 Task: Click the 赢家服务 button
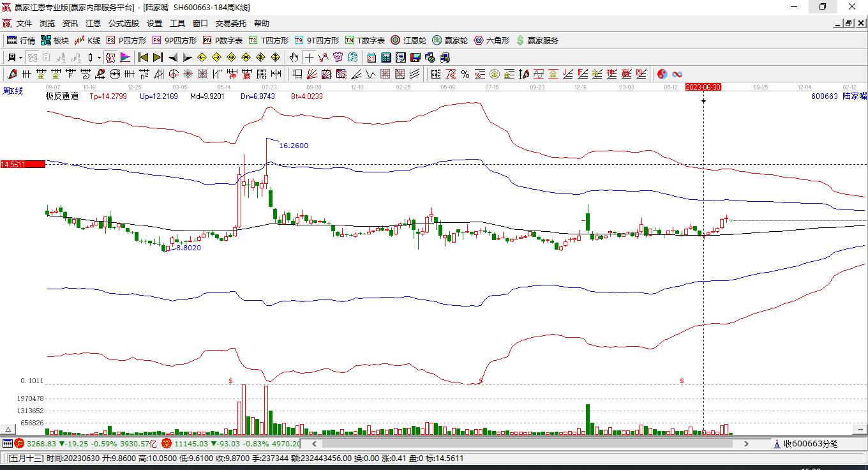pos(537,40)
